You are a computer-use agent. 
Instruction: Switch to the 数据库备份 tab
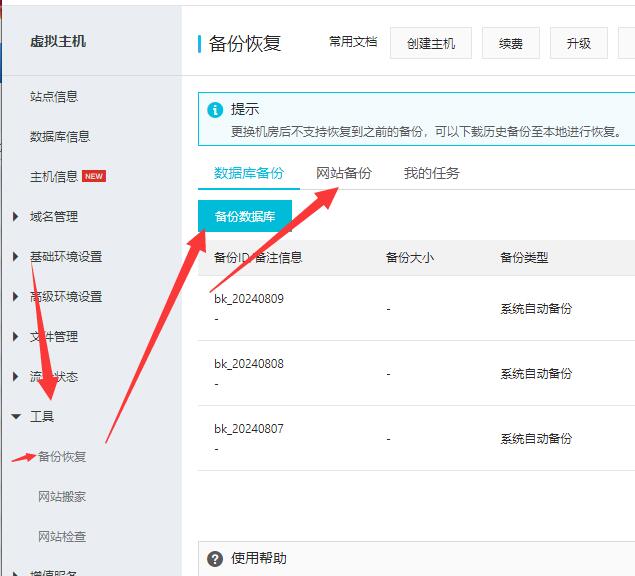click(249, 173)
